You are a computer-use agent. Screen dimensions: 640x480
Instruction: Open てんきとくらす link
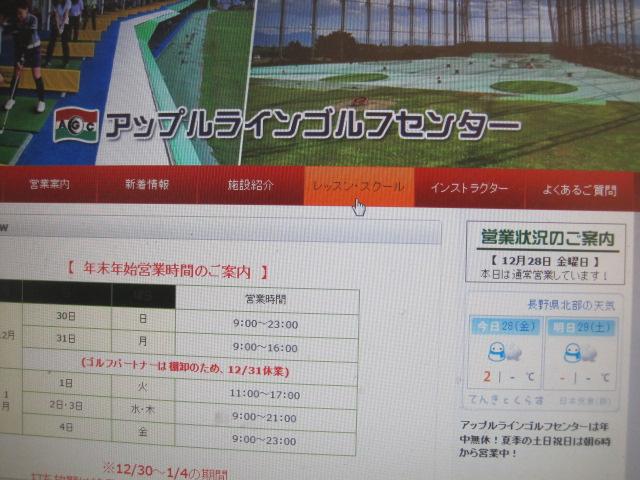point(506,400)
